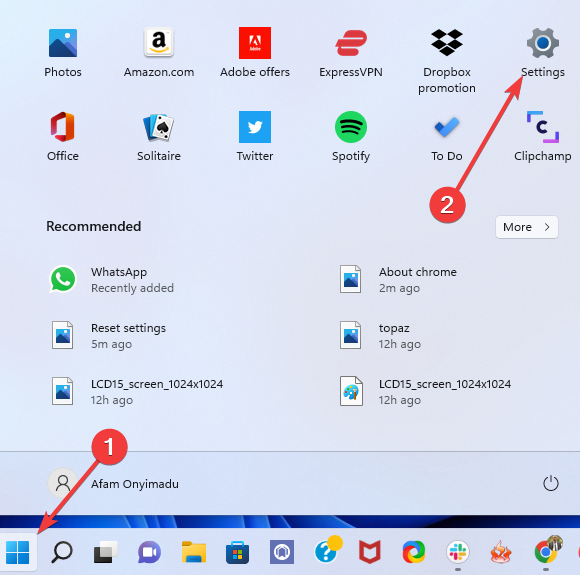Open Afam Onyimadu user account menu
580x575 pixels.
tap(114, 483)
